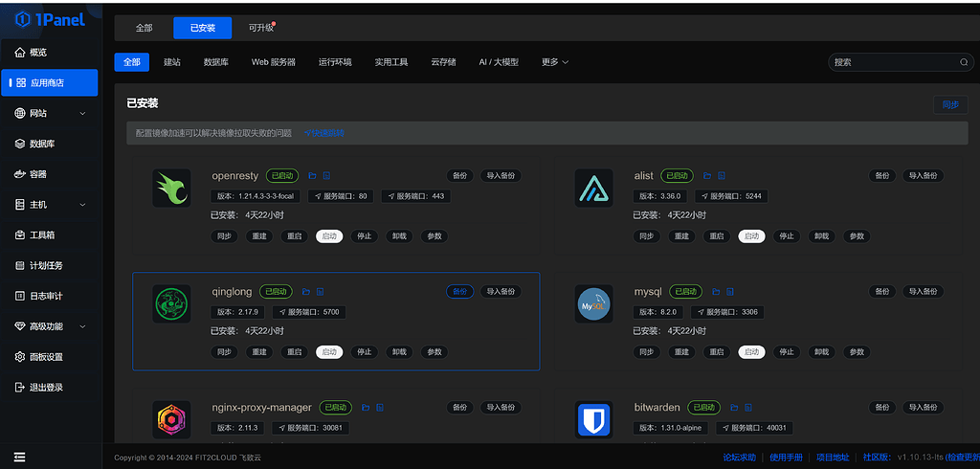Filter by 建站 category

pos(172,62)
